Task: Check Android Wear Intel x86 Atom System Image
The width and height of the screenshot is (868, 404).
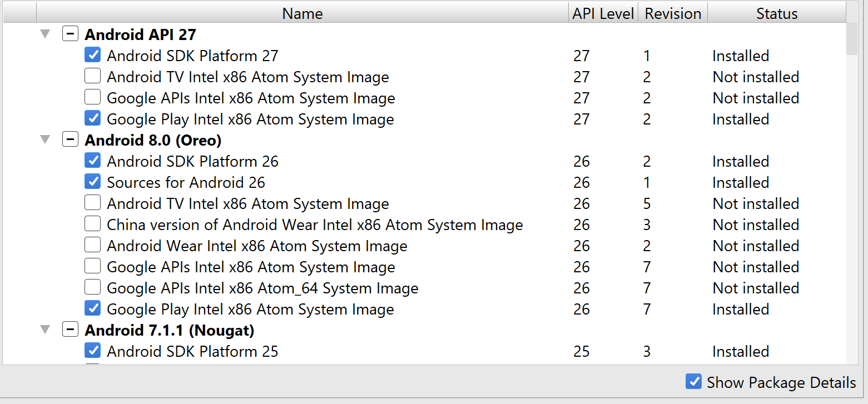Action: 92,245
